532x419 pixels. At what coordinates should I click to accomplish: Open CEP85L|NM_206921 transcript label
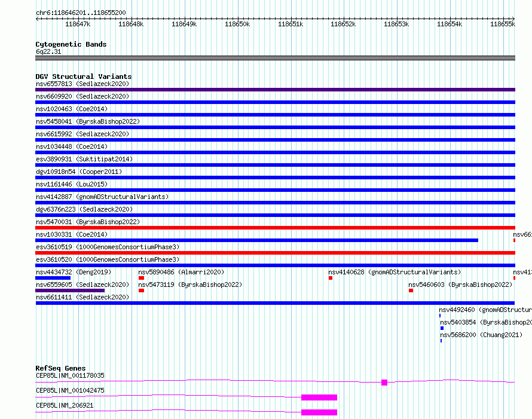(65, 405)
